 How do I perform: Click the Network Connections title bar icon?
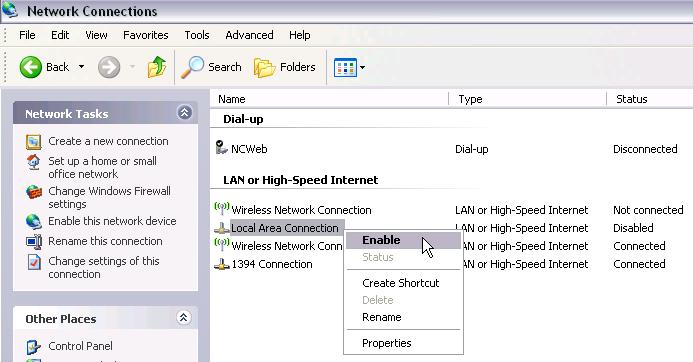coord(10,10)
